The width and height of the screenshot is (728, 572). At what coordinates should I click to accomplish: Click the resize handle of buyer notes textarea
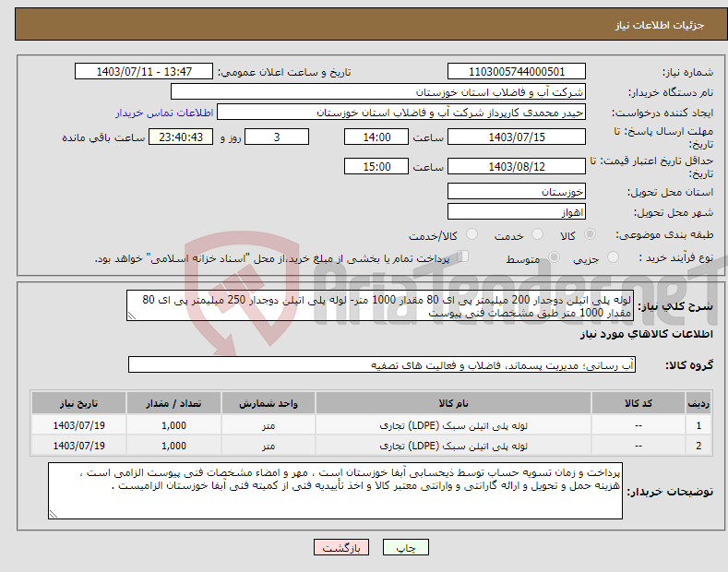pyautogui.click(x=54, y=514)
